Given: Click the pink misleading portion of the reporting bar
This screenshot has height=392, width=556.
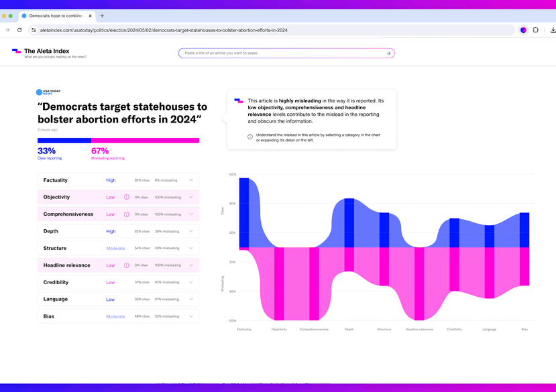Looking at the screenshot, I should tap(145, 141).
